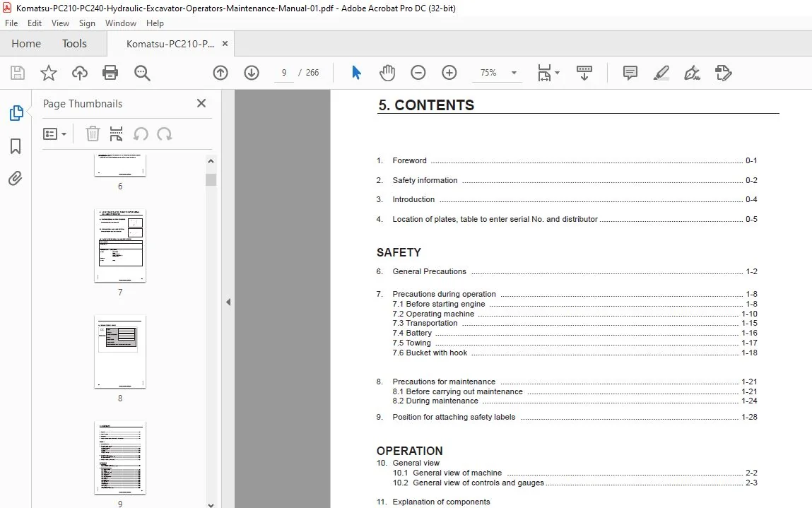Add a sticky note comment

pos(630,73)
